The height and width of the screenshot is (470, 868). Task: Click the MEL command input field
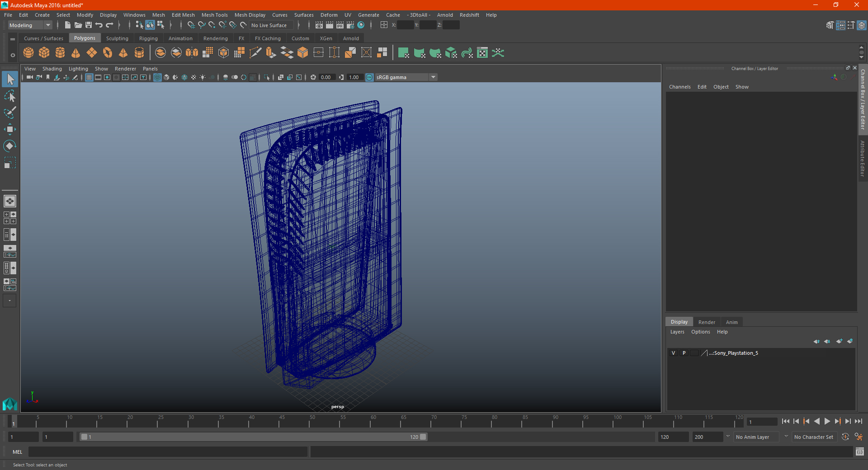pyautogui.click(x=168, y=451)
